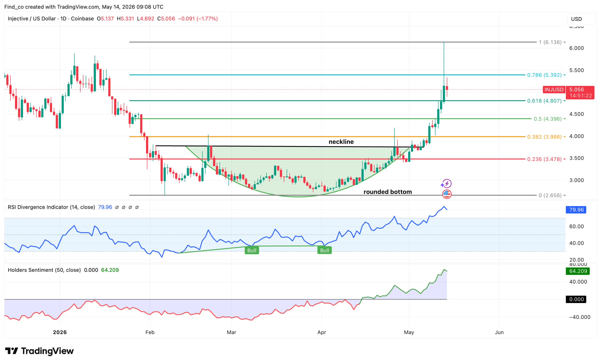Click the Holders Sentiment legend value 64.209
This screenshot has height=364, width=601.
(x=110, y=270)
